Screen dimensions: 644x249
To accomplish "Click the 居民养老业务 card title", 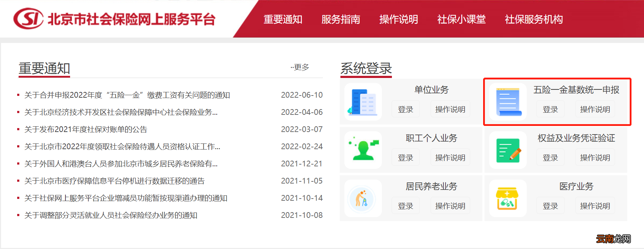I will pos(432,186).
